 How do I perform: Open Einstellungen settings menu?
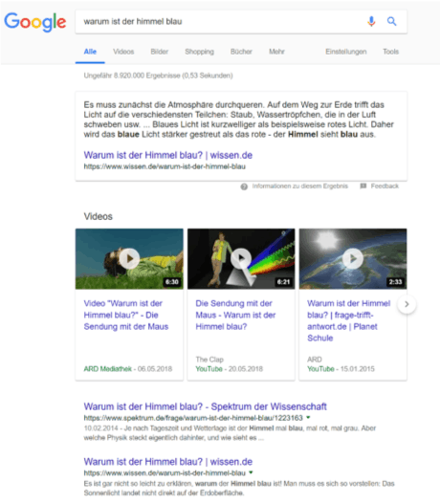click(x=346, y=52)
